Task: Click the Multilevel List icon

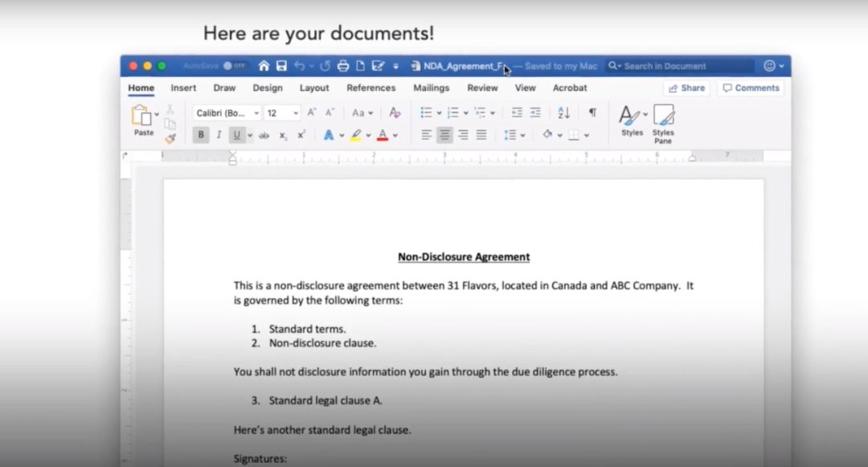Action: 480,113
